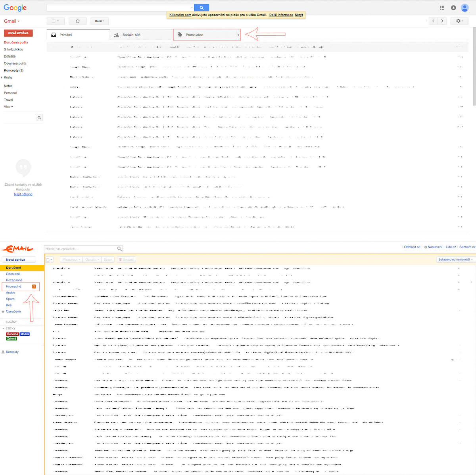The height and width of the screenshot is (475, 476).
Task: Click the NOVÁ ZPRÁVA button in Gmail
Action: click(x=18, y=33)
